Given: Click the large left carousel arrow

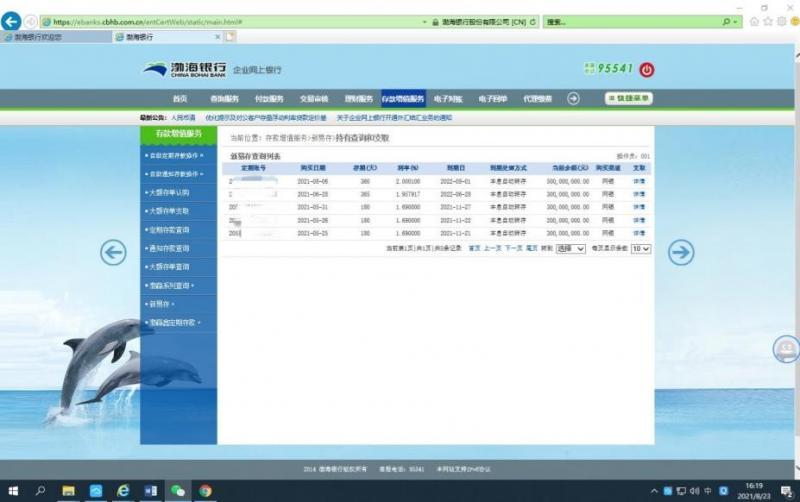Looking at the screenshot, I should pyautogui.click(x=113, y=252).
